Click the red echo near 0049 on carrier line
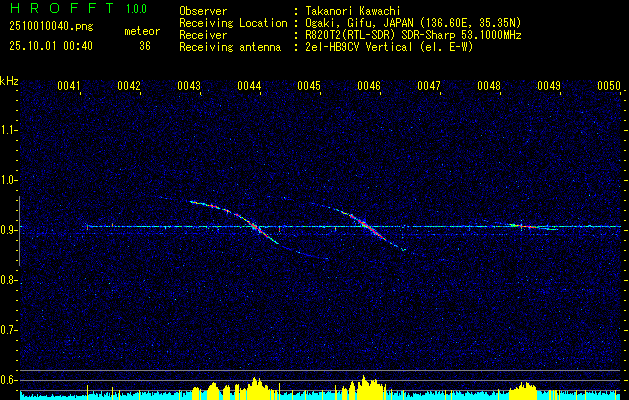Screen dimensions: 629x400 (x=528, y=227)
